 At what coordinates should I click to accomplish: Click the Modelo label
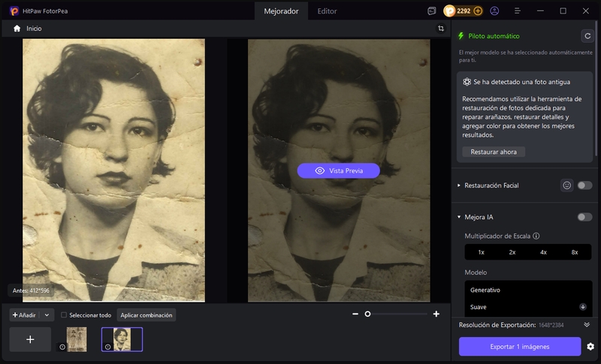coord(476,272)
